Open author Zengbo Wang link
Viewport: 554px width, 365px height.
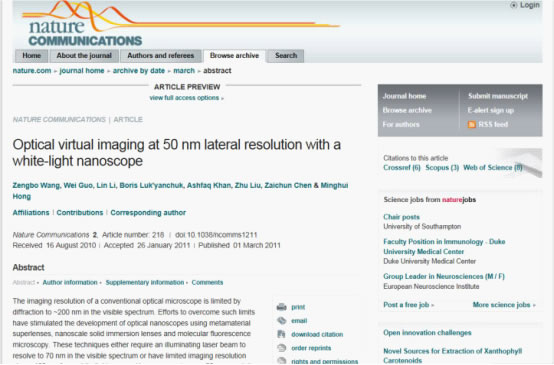pos(36,186)
